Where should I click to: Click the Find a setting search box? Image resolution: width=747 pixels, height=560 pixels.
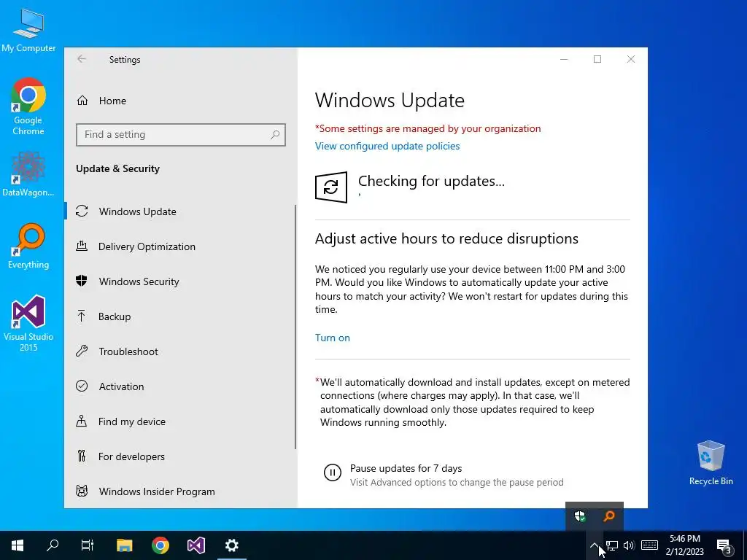(181, 134)
